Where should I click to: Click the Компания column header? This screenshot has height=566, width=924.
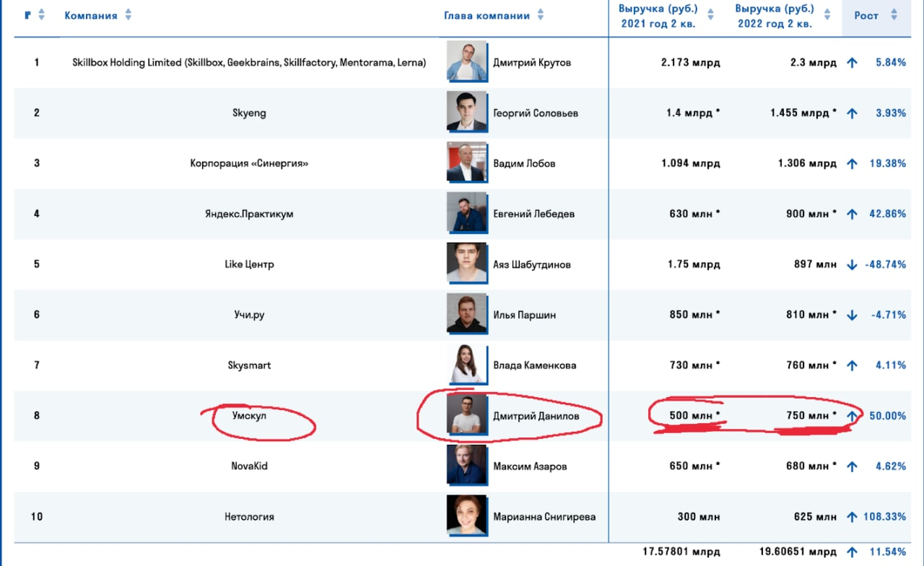tap(91, 15)
